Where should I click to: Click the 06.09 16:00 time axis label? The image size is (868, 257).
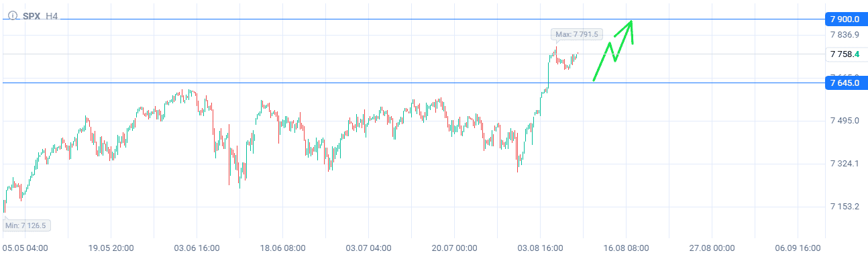pyautogui.click(x=798, y=248)
